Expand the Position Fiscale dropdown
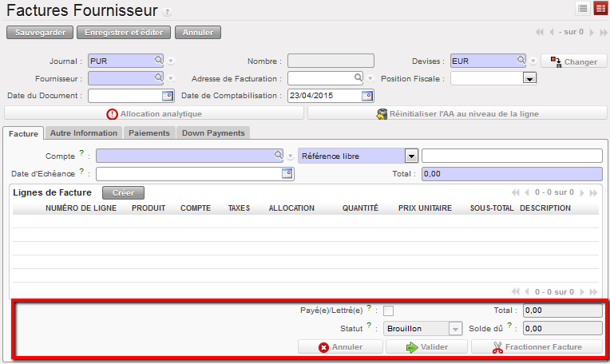610x364 pixels. pos(529,78)
